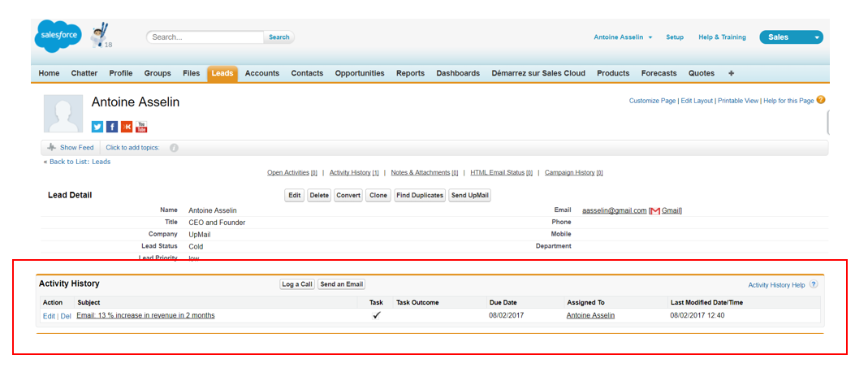868x368 pixels.
Task: Click Del on the email activity row
Action: pyautogui.click(x=65, y=316)
